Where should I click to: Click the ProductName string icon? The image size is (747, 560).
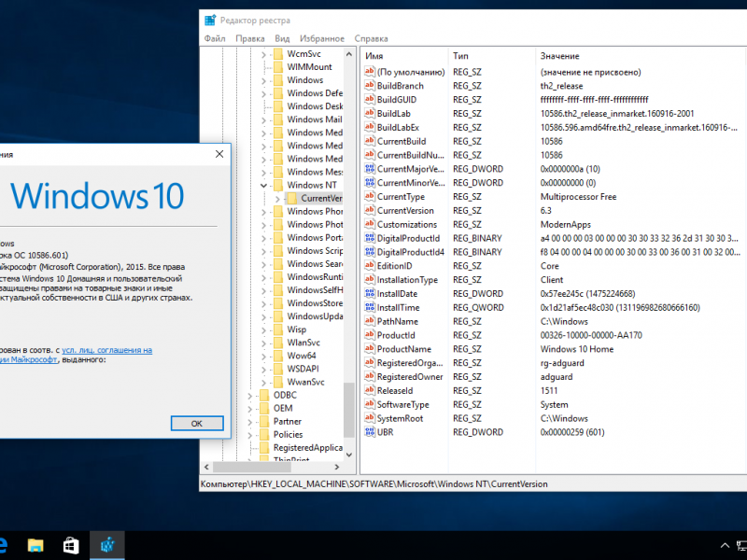[369, 348]
